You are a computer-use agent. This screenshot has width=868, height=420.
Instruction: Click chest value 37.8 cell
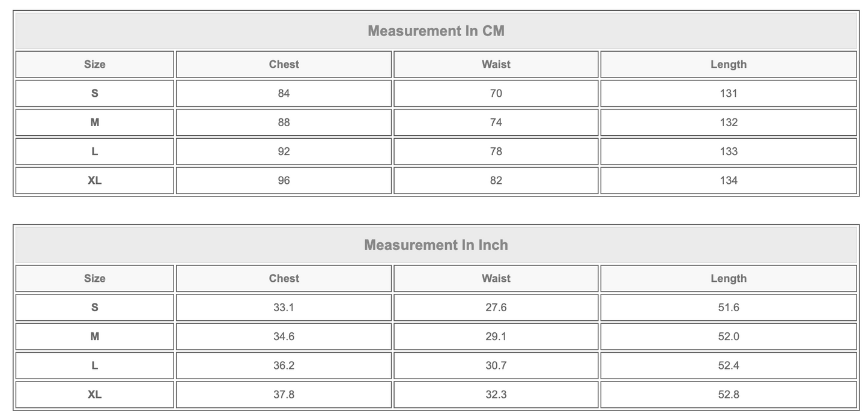click(x=284, y=394)
